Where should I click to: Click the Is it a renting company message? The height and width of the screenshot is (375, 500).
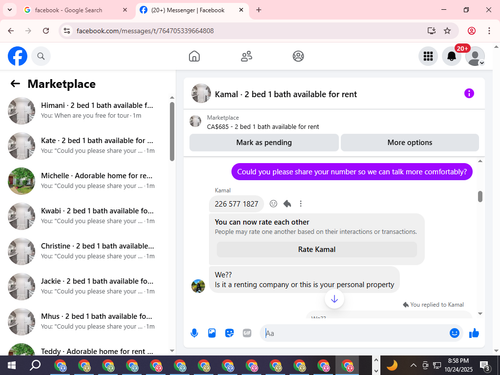point(304,280)
